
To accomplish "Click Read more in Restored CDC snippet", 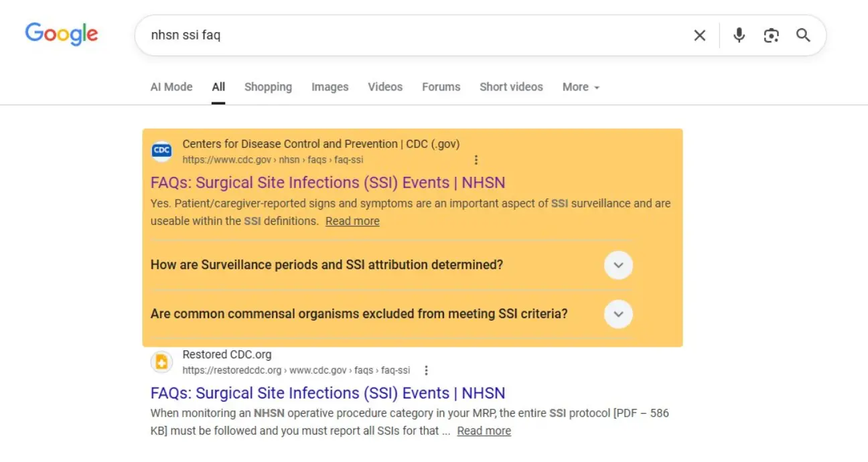I will [x=484, y=431].
